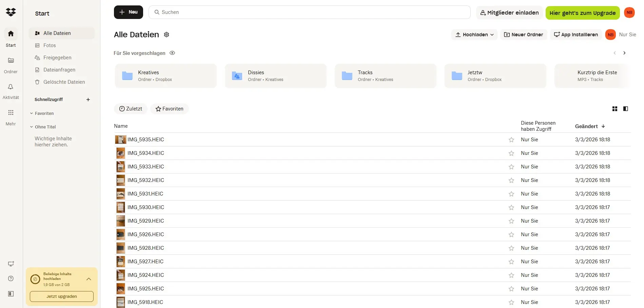The width and height of the screenshot is (644, 308).
Task: Open the Hochladen dropdown arrow
Action: click(492, 35)
